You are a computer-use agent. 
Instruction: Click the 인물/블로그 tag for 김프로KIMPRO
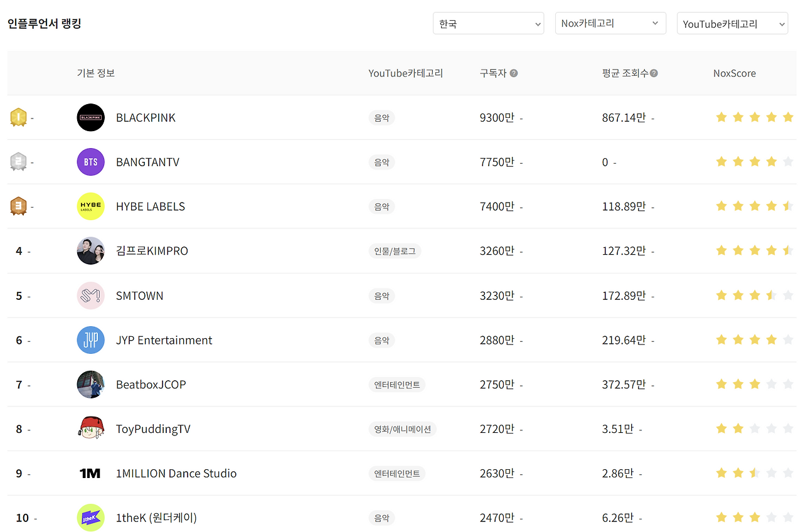[x=395, y=251]
